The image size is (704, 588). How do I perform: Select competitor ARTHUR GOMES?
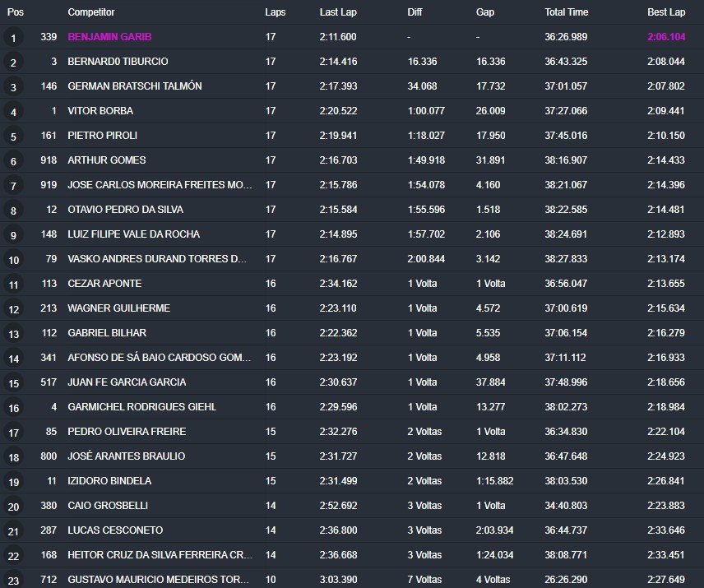(x=106, y=160)
